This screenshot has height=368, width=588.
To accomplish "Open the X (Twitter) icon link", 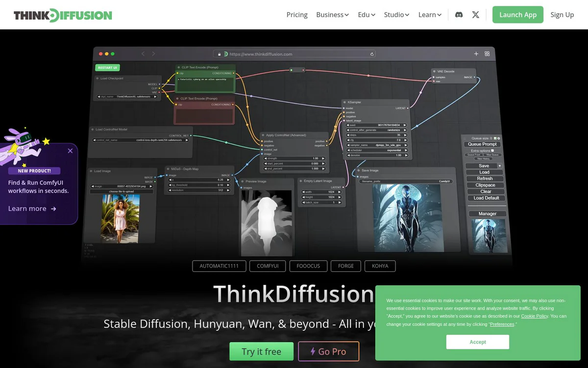I will (476, 15).
